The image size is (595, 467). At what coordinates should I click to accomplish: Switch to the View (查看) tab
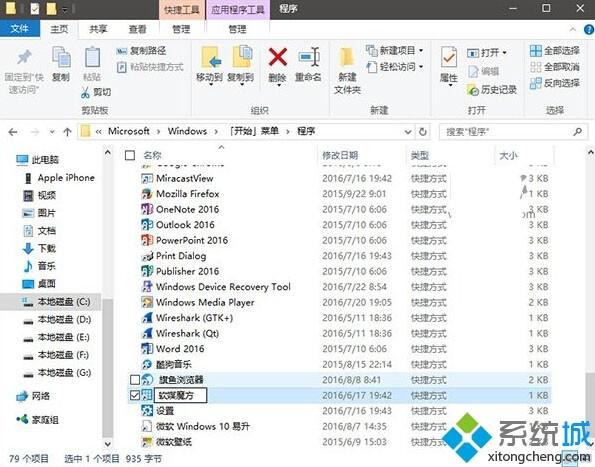point(137,29)
